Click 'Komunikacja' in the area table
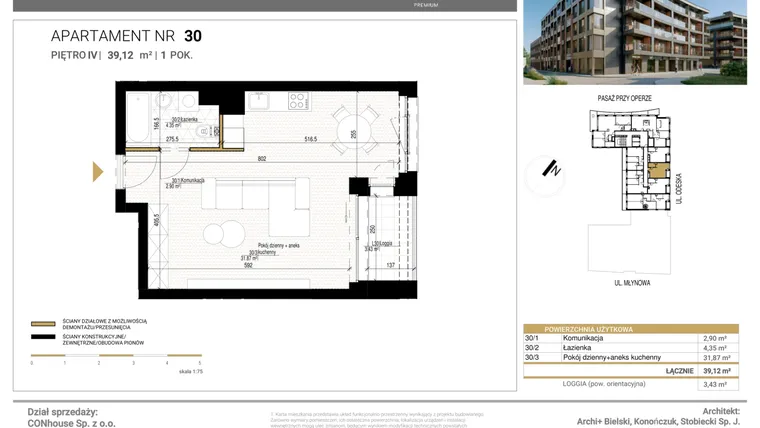760x428 pixels. [x=583, y=338]
